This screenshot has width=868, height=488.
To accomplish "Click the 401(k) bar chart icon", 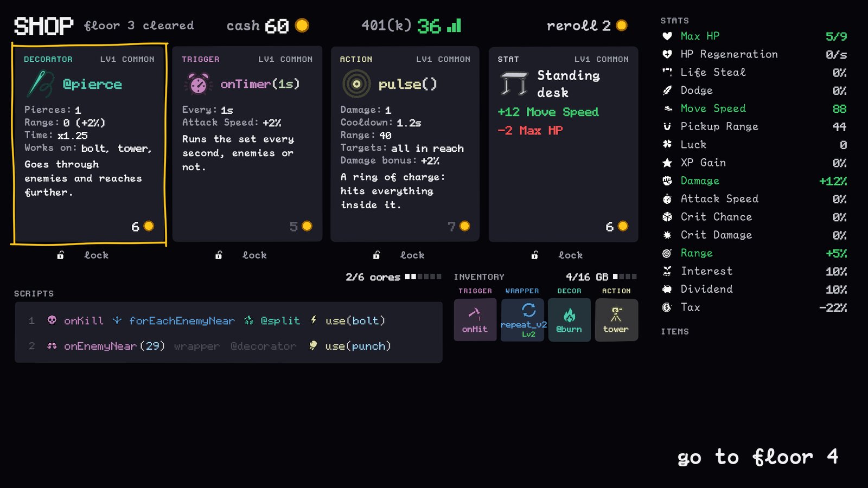I will pos(454,25).
